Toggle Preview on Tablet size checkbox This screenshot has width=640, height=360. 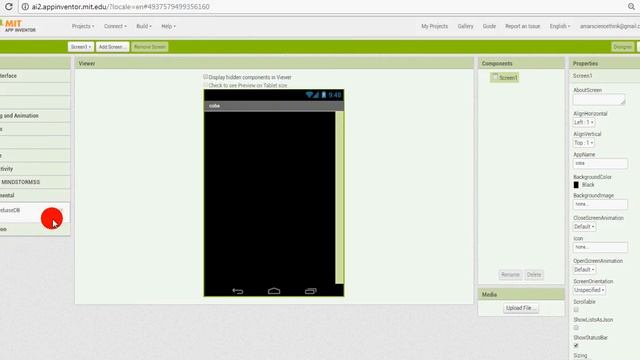tap(206, 85)
